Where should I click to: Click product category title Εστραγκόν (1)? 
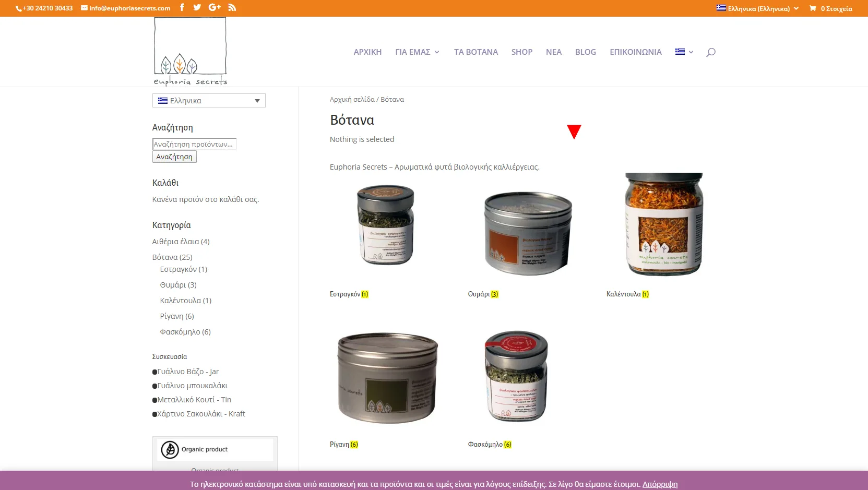(349, 294)
